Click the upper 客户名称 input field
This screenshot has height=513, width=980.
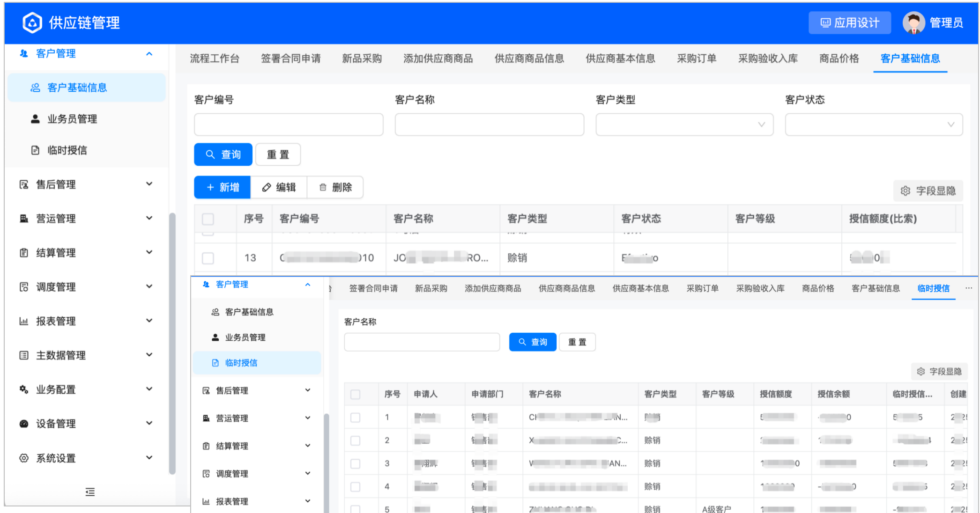(x=490, y=125)
